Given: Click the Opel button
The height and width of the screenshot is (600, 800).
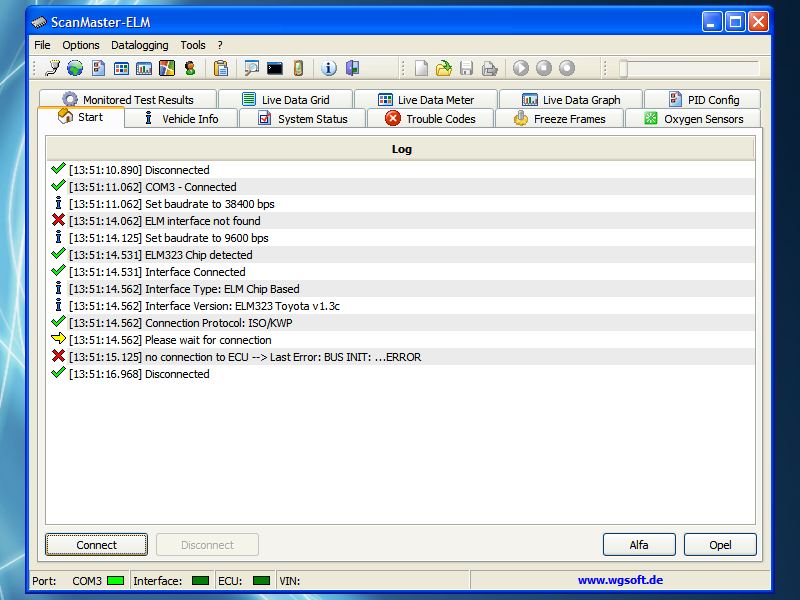Looking at the screenshot, I should 720,545.
